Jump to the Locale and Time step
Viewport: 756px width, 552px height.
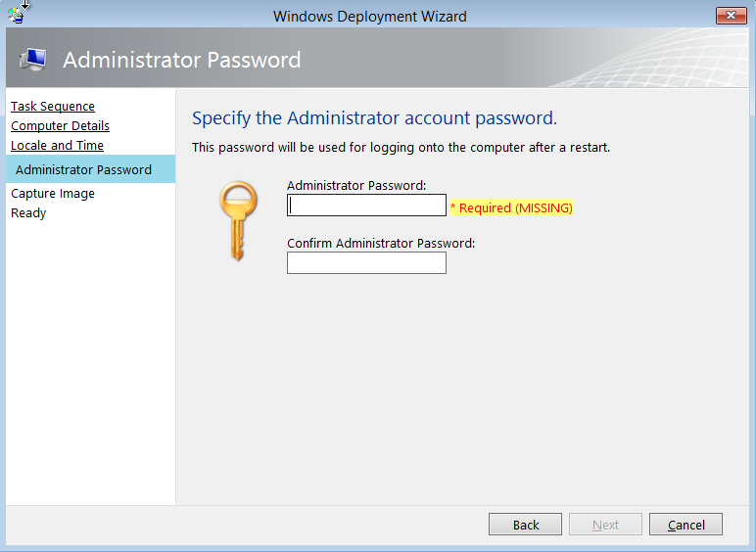(57, 146)
